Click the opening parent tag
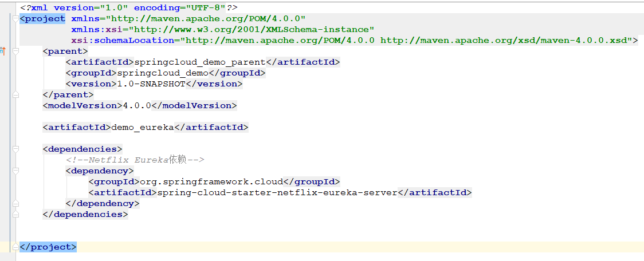Viewport: 644px width, 261px height. point(65,52)
